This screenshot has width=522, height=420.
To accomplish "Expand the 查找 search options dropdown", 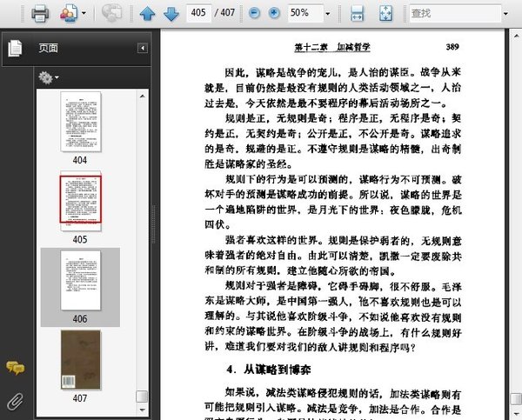I will (x=505, y=14).
